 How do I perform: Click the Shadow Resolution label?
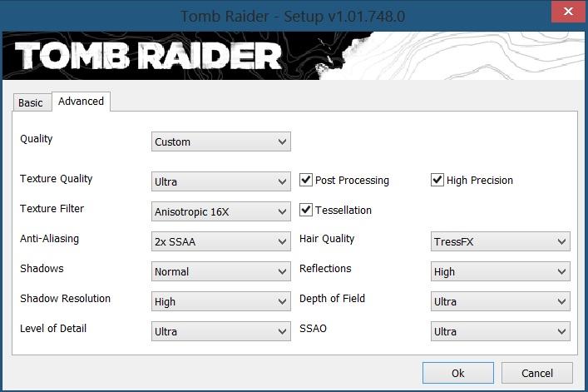click(65, 299)
